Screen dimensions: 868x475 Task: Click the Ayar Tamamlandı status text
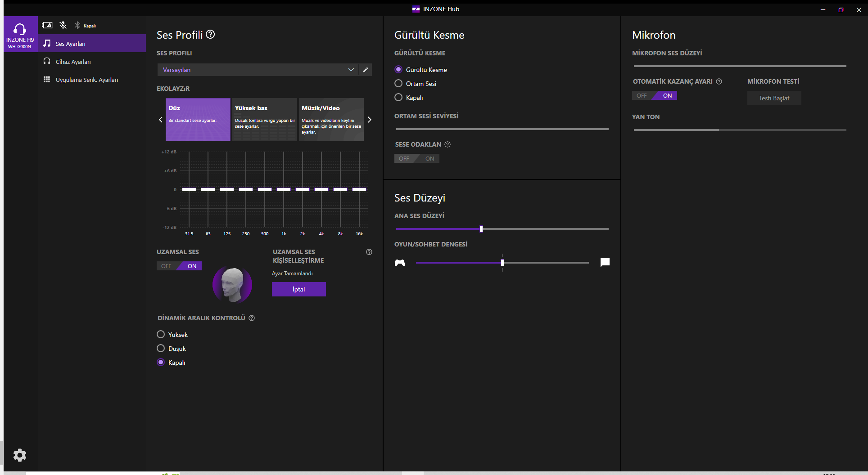point(292,273)
